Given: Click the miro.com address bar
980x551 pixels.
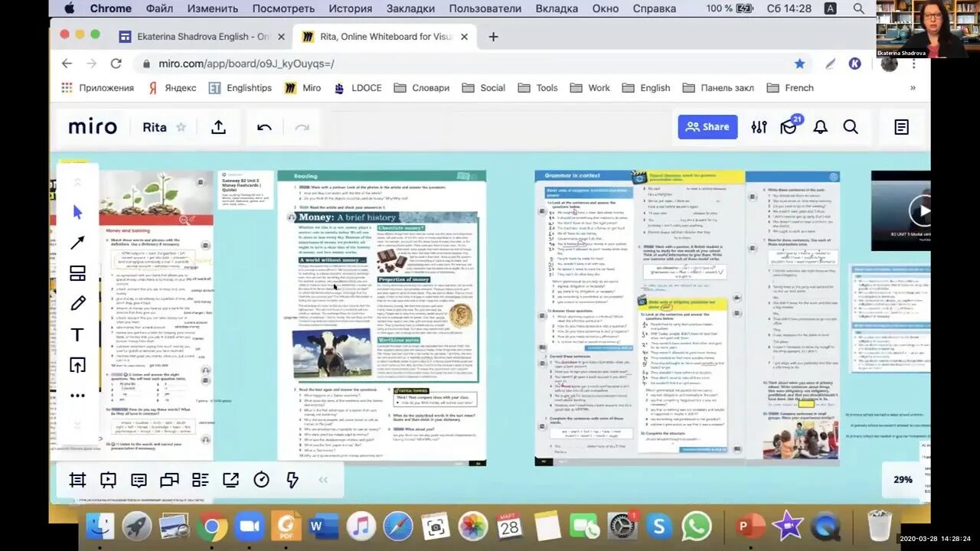Looking at the screenshot, I should [475, 64].
